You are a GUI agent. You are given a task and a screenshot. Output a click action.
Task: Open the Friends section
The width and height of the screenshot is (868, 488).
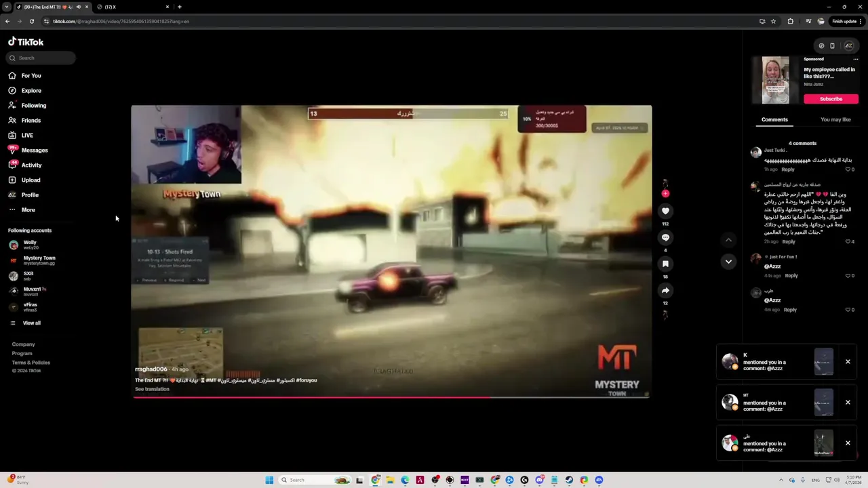tap(24, 121)
